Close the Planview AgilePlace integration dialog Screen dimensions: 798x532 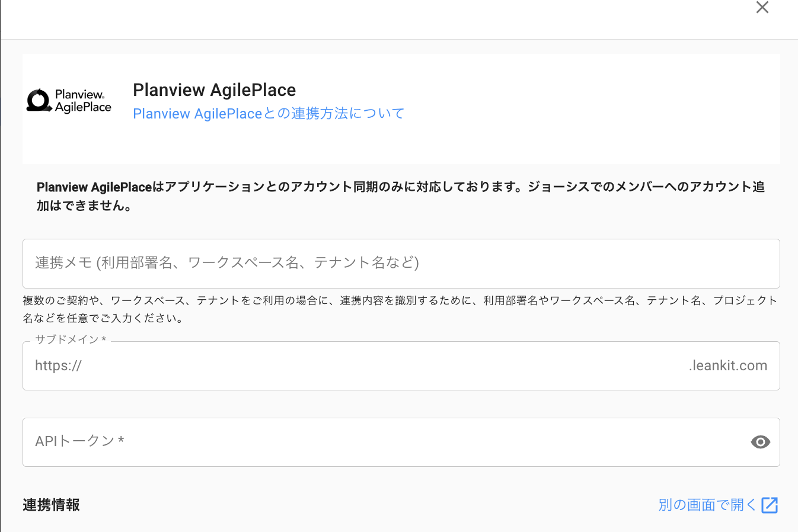tap(762, 8)
